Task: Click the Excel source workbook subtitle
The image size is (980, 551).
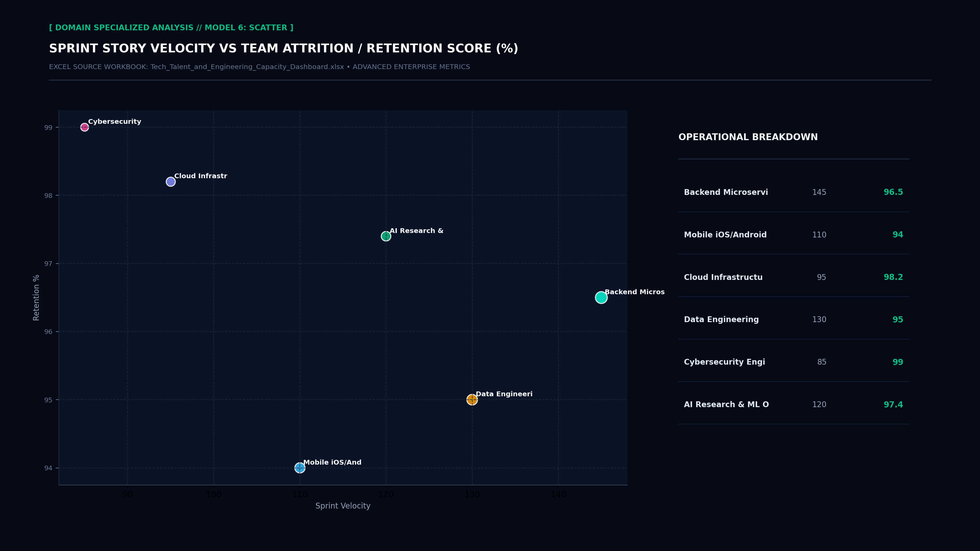Action: (x=259, y=67)
